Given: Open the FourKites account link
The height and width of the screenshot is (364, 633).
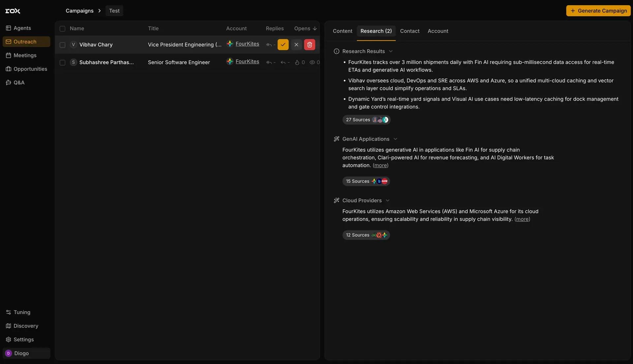Looking at the screenshot, I should point(247,44).
